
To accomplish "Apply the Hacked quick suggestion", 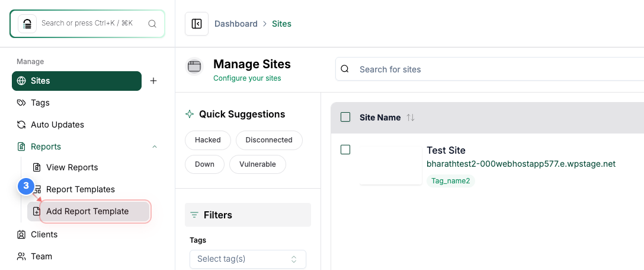I will click(208, 140).
